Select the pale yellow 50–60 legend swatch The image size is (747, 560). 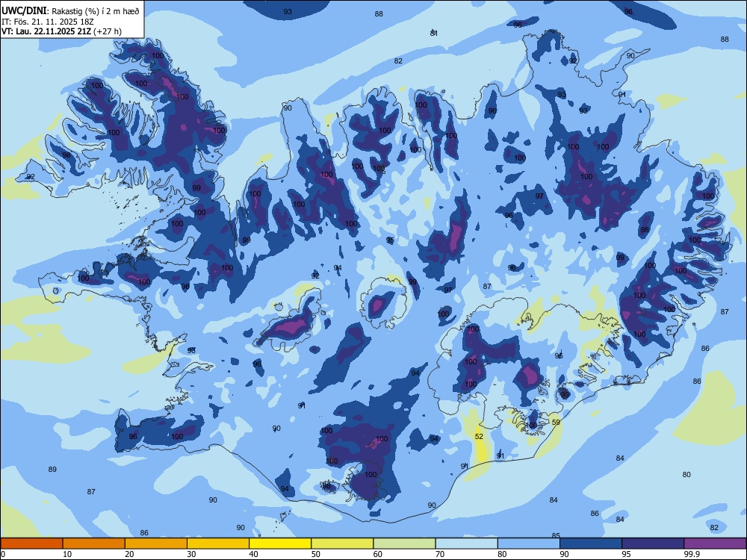(x=342, y=544)
